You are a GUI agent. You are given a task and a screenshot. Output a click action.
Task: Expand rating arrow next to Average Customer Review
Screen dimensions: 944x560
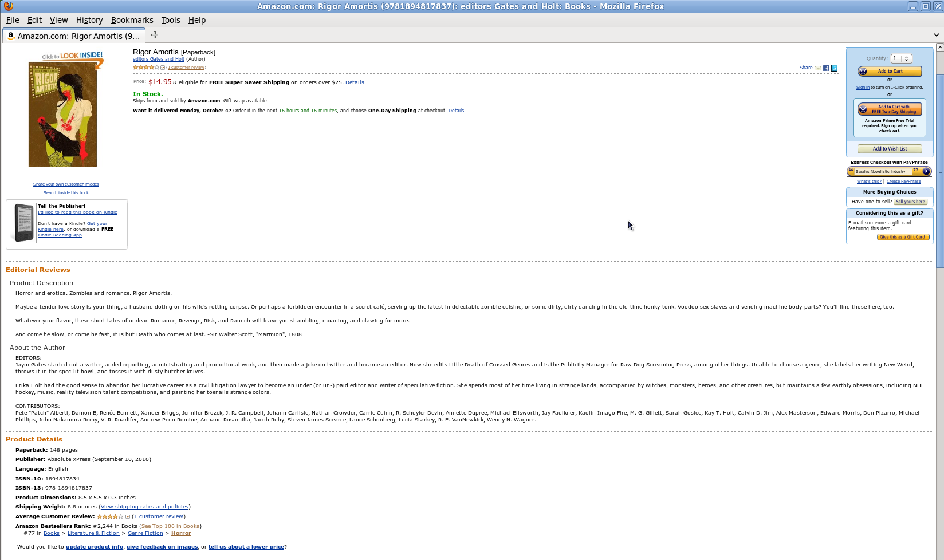click(x=127, y=516)
